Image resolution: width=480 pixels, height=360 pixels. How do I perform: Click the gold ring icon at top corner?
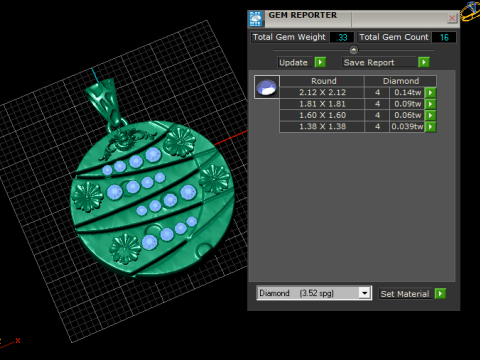(471, 11)
